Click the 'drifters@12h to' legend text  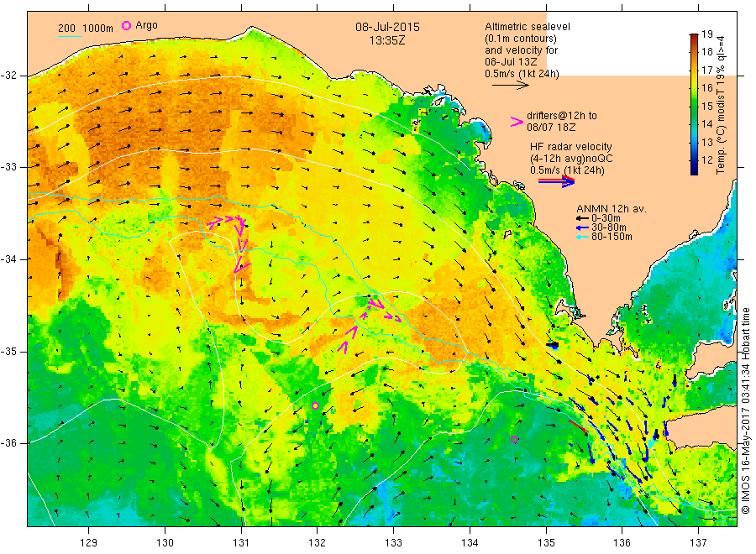[562, 116]
